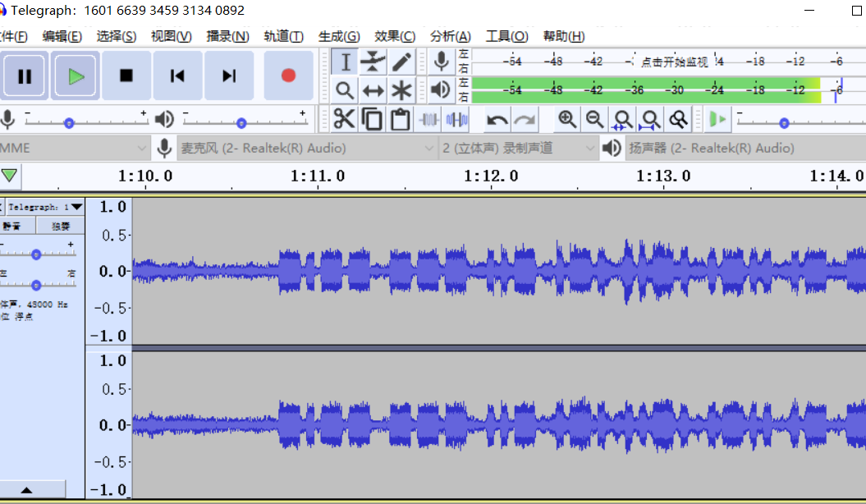Open the 帮助(H) menu
The height and width of the screenshot is (504, 866).
point(564,36)
